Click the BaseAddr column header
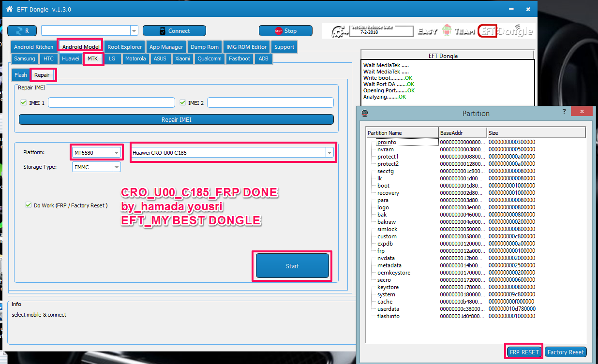This screenshot has width=598, height=364. click(463, 133)
